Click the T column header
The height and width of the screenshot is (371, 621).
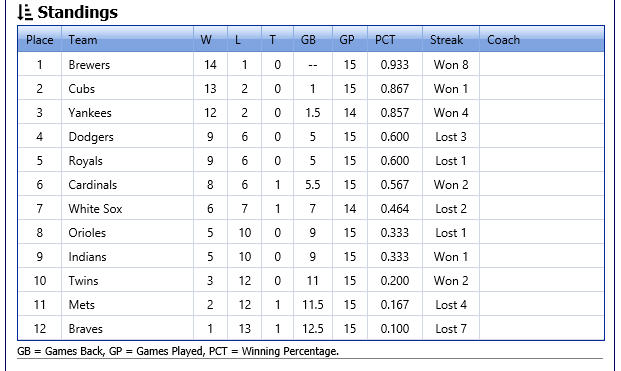277,40
